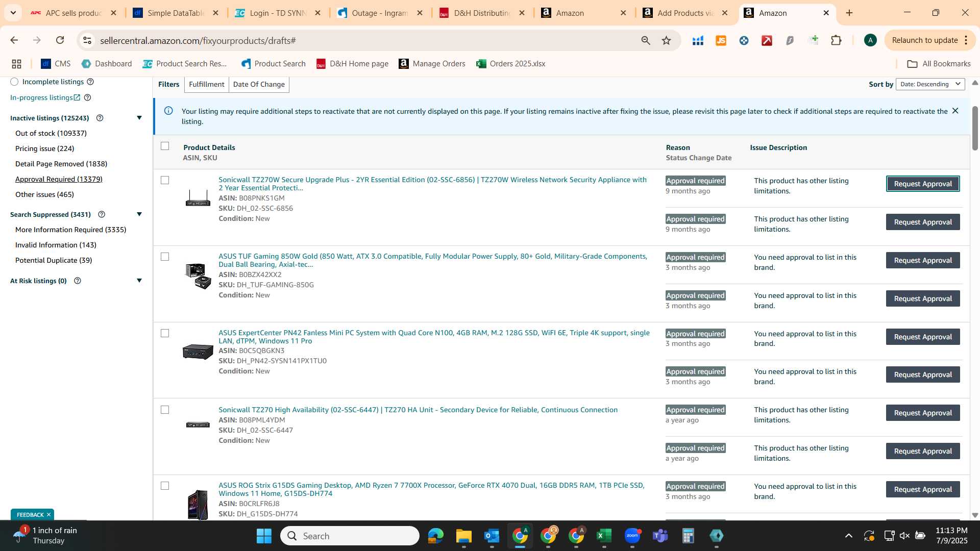Image resolution: width=980 pixels, height=551 pixels.
Task: Show hidden system tray icons
Action: pos(848,536)
